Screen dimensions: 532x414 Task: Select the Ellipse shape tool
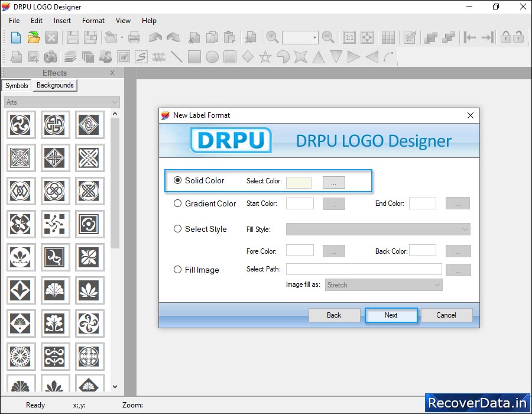[212, 57]
